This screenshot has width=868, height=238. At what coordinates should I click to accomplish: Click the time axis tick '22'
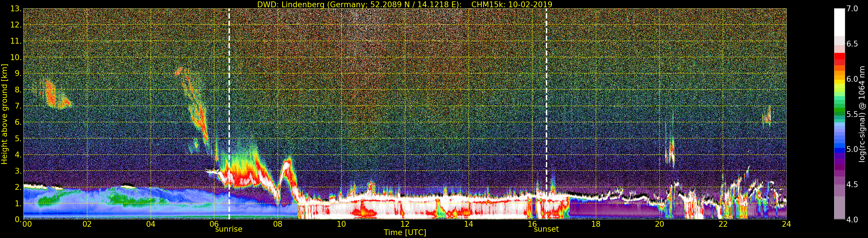(723, 224)
